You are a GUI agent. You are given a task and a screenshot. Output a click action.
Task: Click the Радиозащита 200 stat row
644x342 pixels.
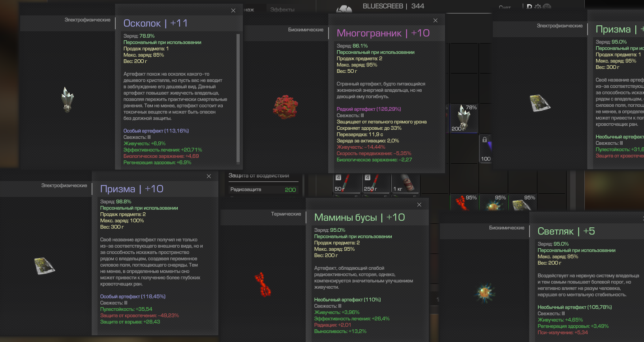pos(263,189)
